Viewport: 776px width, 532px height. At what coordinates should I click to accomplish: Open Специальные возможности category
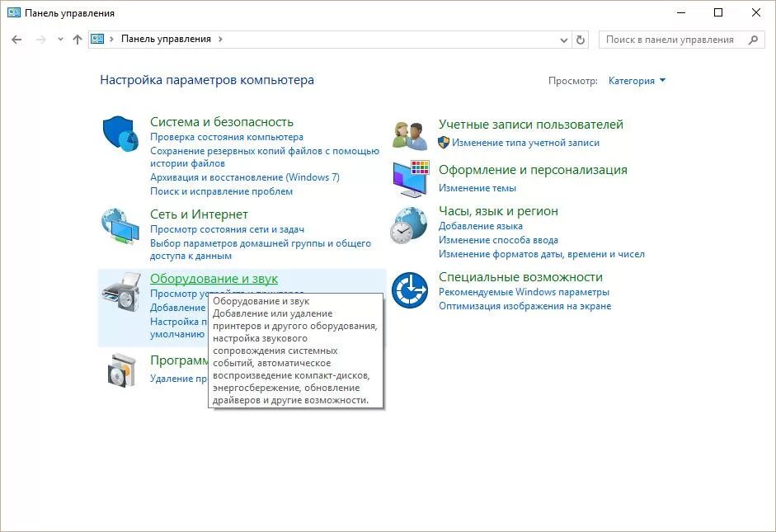click(520, 277)
